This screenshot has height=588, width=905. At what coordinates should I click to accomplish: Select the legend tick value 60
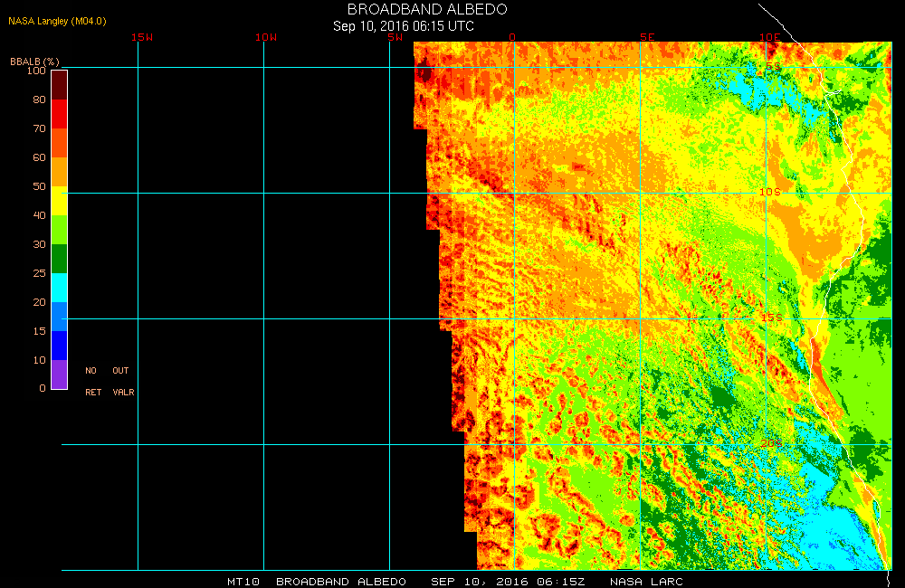pos(39,157)
